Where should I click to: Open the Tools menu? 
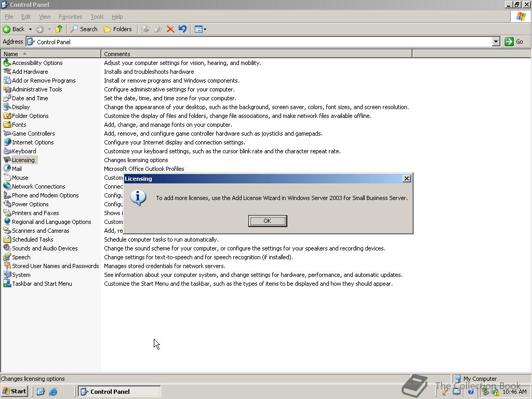click(97, 17)
